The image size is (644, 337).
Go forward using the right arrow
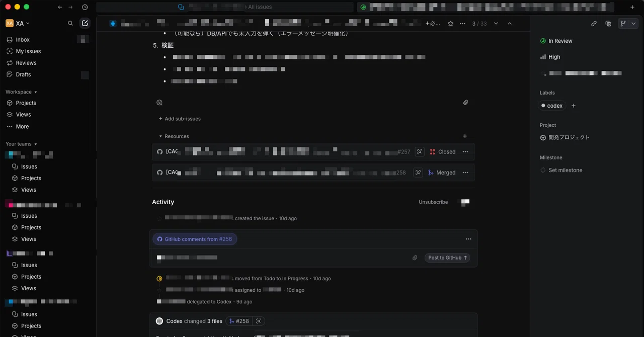point(70,7)
